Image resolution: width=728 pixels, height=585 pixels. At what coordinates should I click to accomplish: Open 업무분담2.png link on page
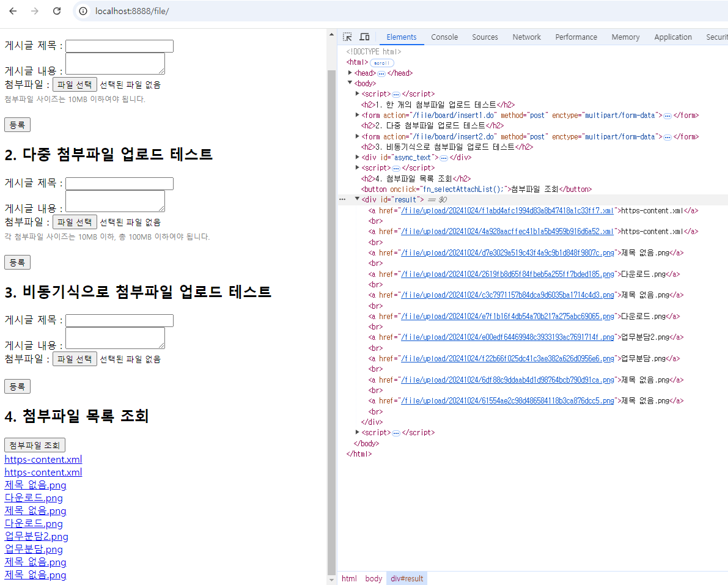(x=36, y=536)
